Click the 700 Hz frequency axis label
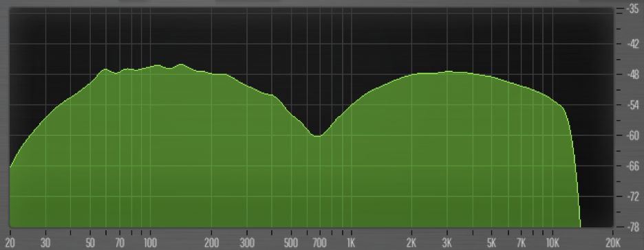644x250 pixels. 319,242
